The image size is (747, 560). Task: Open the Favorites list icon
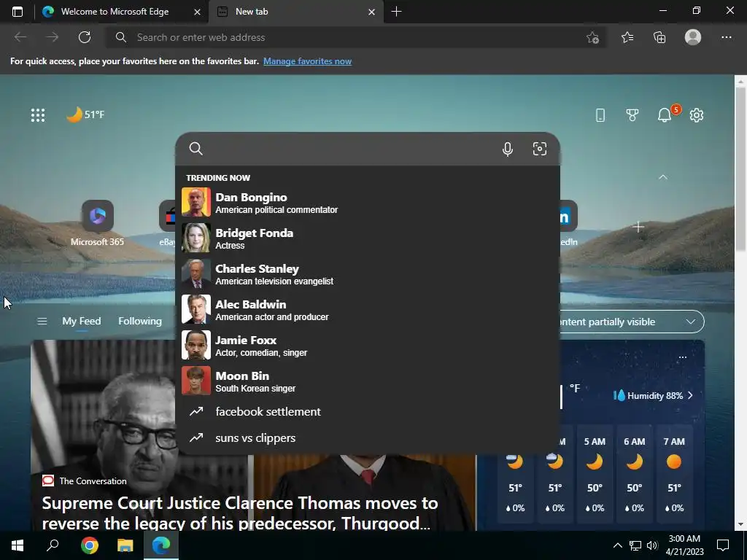point(627,37)
